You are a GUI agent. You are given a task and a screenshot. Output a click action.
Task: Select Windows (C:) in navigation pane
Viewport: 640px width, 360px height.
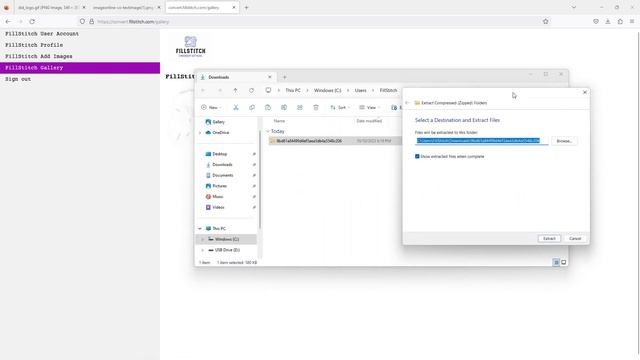(x=227, y=239)
